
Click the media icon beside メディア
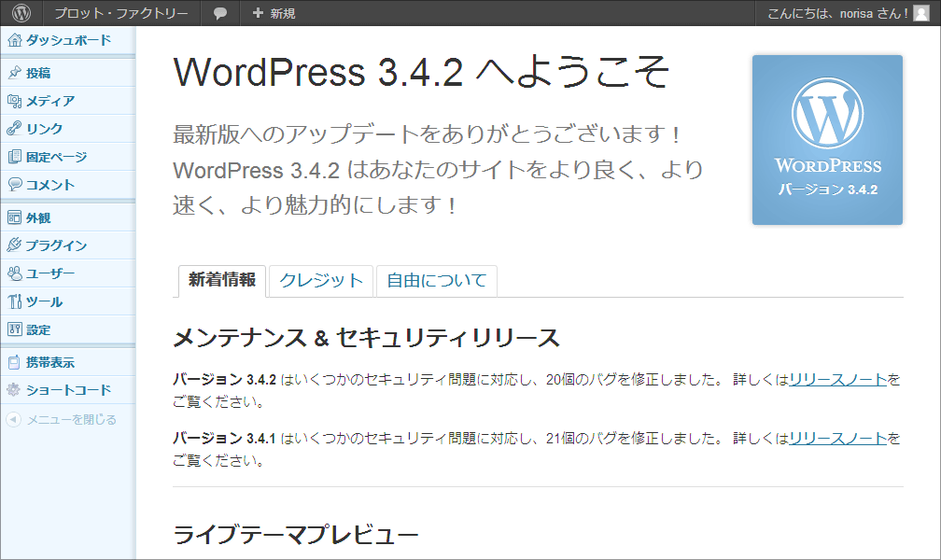tap(14, 101)
